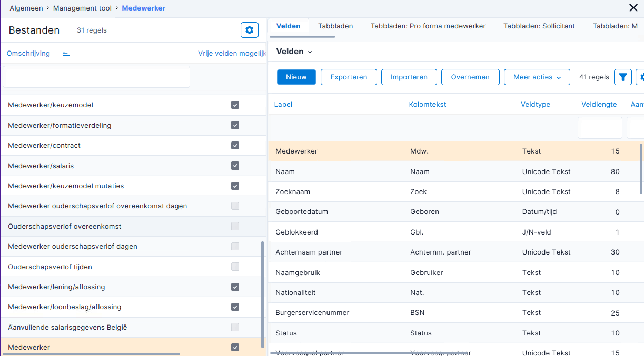Click the Exporteren button
644x356 pixels.
coord(349,77)
